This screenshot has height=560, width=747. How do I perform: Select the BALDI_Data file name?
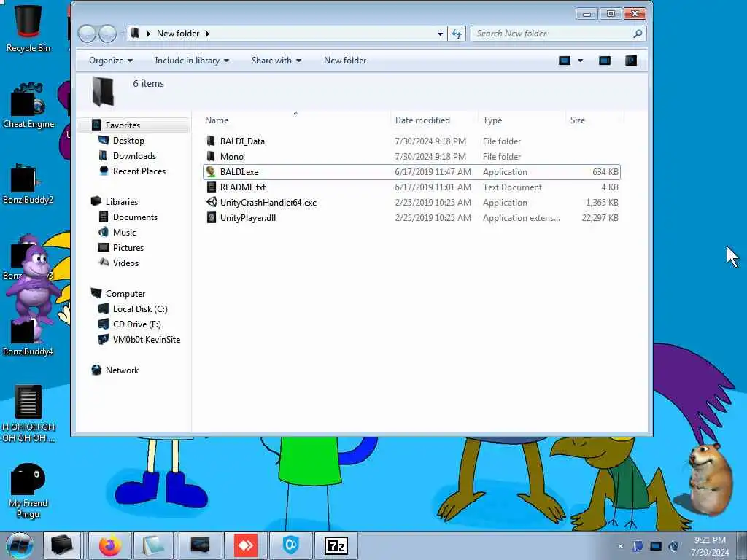[x=242, y=141]
